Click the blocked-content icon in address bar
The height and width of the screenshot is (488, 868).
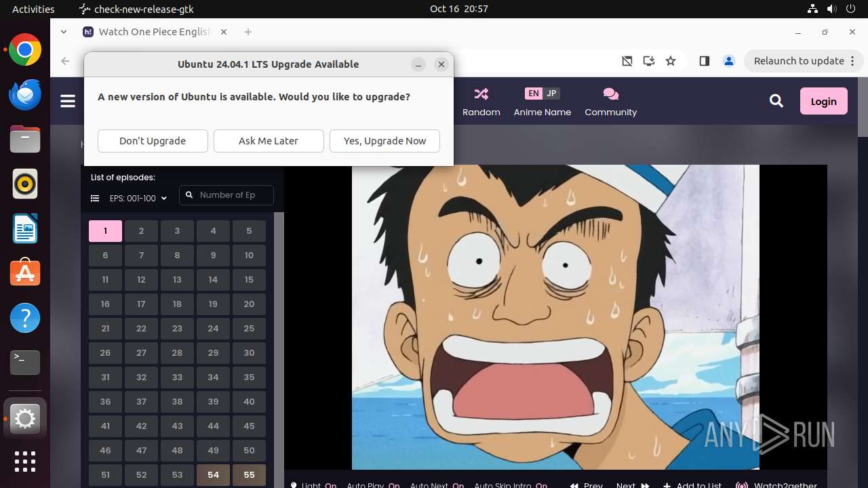point(627,61)
